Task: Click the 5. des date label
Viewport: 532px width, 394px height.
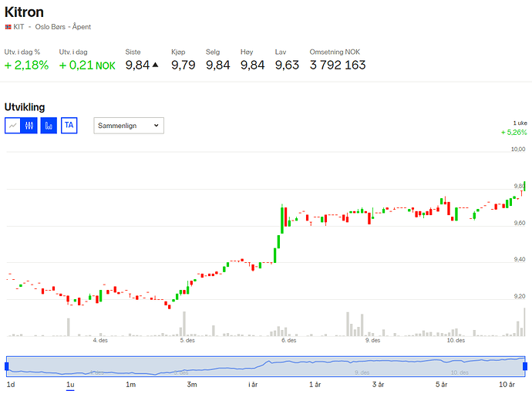Action: tap(187, 340)
